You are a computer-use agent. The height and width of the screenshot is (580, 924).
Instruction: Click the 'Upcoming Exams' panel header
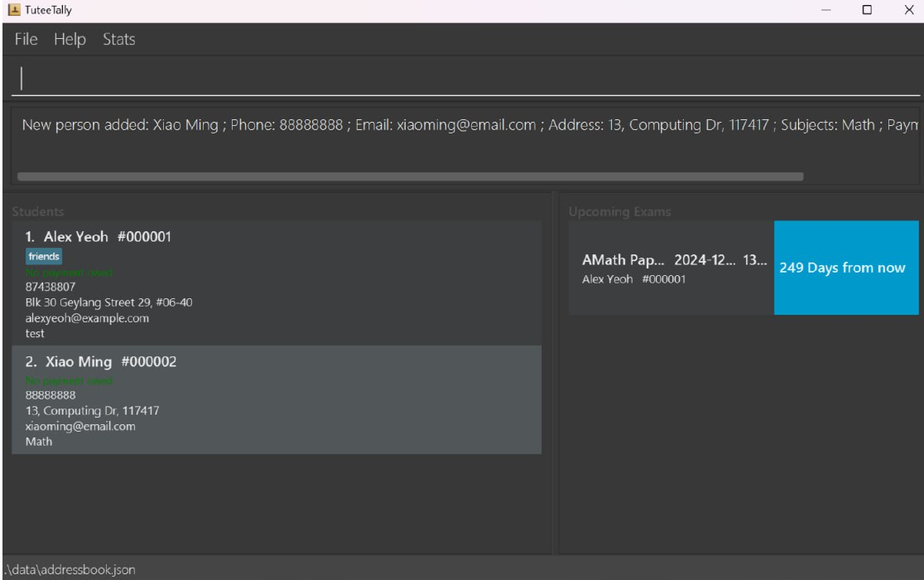coord(619,211)
